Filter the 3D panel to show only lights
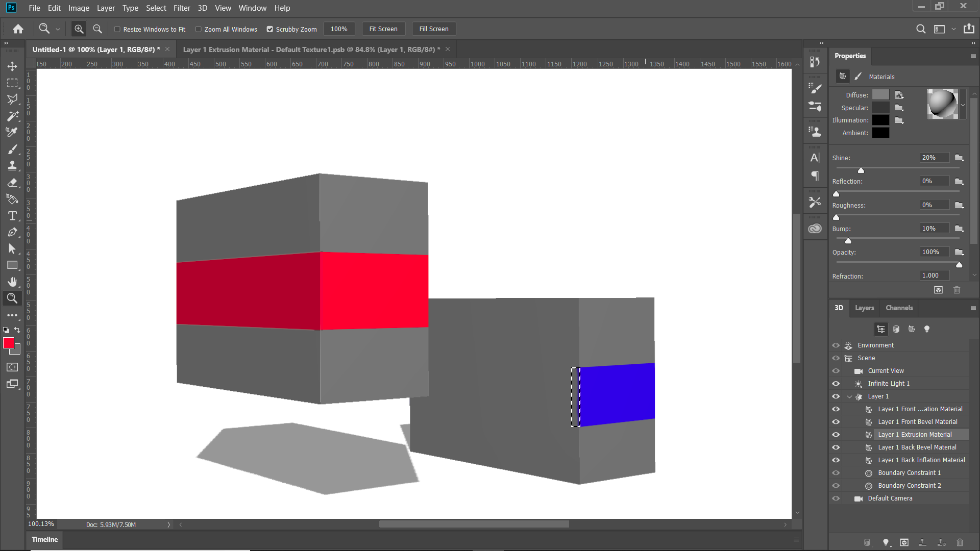Image resolution: width=980 pixels, height=551 pixels. tap(927, 329)
